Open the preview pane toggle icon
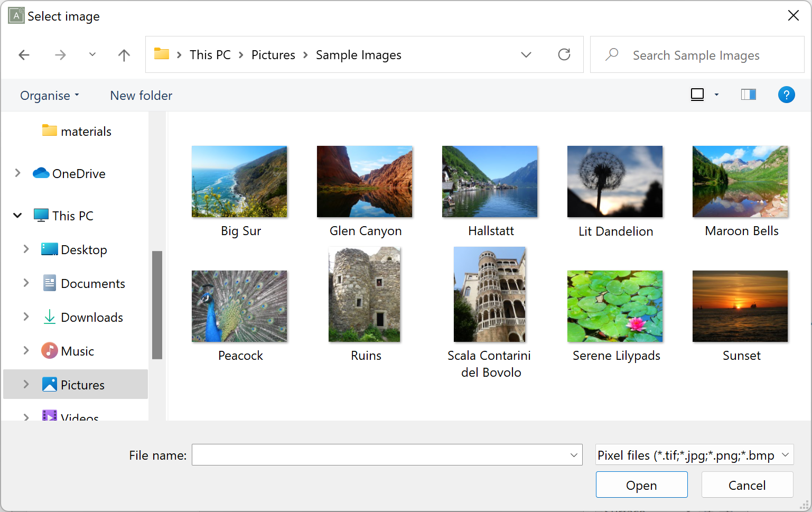 748,95
